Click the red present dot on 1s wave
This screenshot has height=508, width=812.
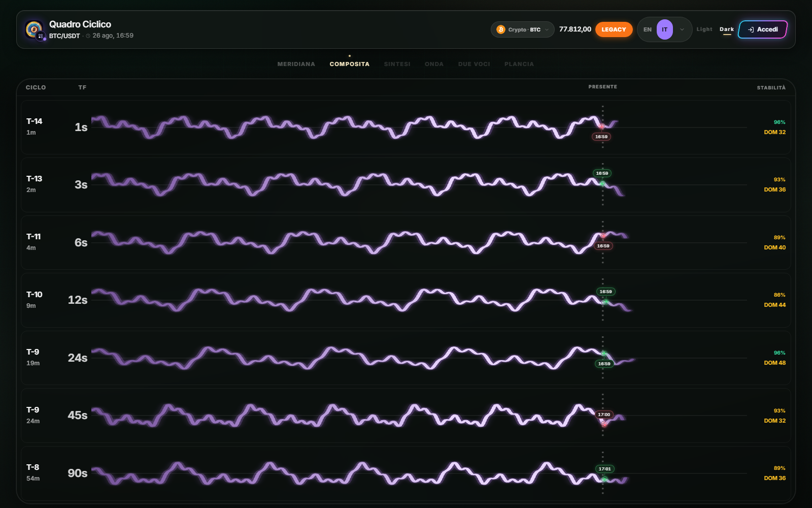pyautogui.click(x=602, y=126)
